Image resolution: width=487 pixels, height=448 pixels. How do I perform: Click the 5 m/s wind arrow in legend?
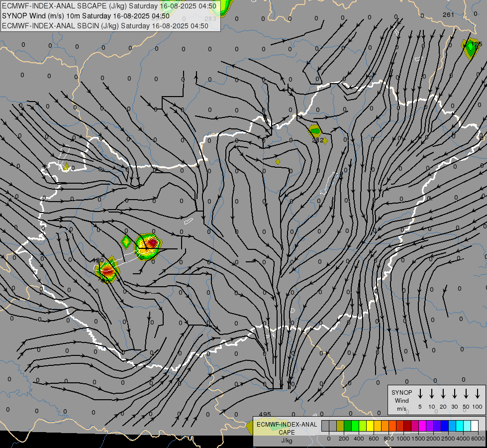pos(420,393)
